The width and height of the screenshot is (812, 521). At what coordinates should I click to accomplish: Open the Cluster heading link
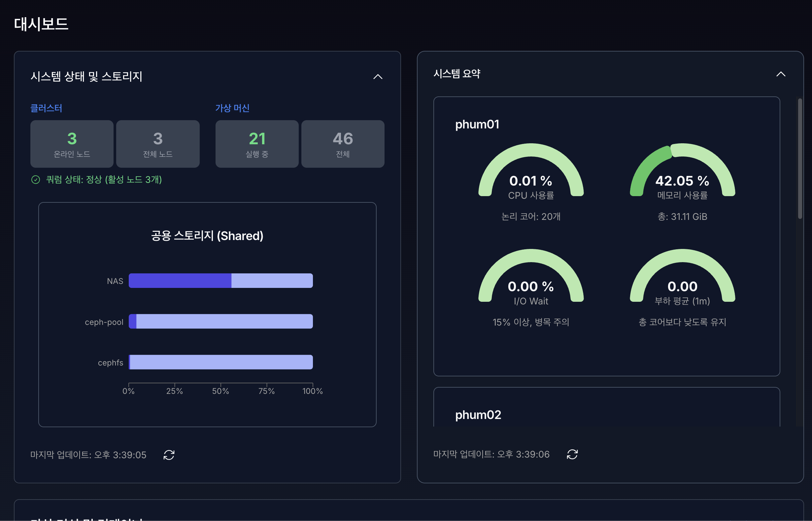(x=46, y=108)
